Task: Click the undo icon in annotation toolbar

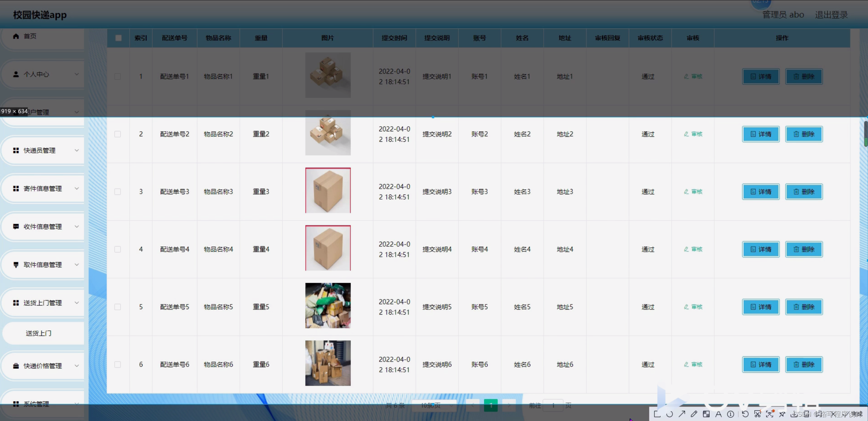Action: (x=745, y=414)
